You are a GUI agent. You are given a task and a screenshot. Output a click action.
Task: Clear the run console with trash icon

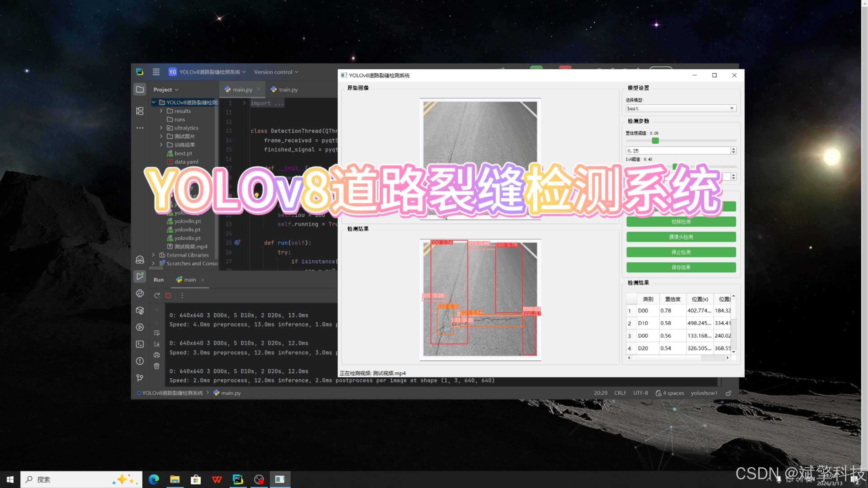point(157,366)
